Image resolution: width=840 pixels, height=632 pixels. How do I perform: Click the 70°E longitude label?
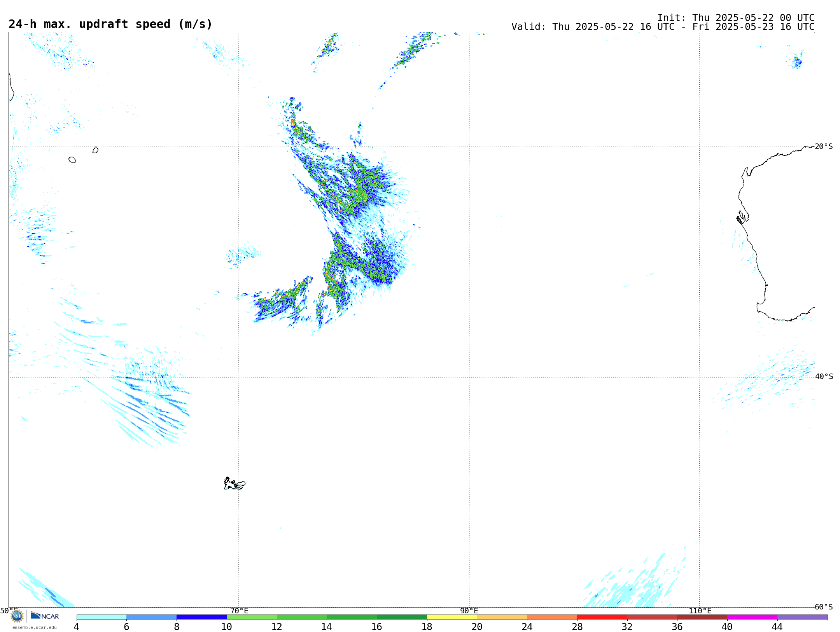click(x=239, y=611)
